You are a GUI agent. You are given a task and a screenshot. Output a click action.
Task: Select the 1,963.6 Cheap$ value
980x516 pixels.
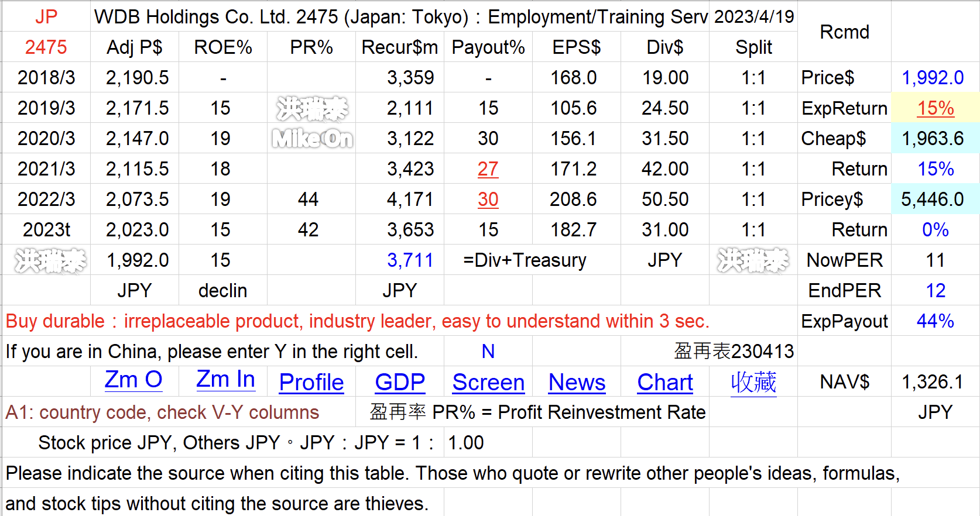pos(936,139)
